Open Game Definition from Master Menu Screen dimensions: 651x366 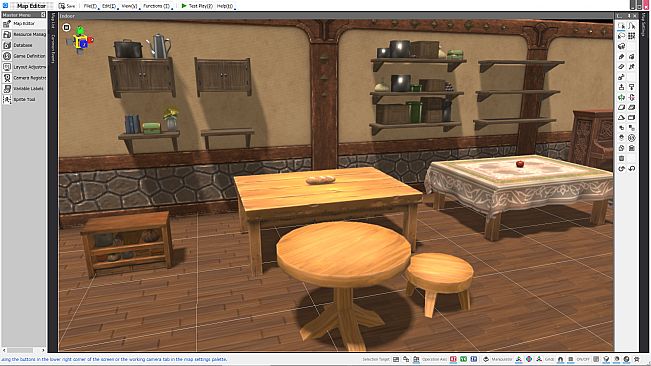point(24,56)
